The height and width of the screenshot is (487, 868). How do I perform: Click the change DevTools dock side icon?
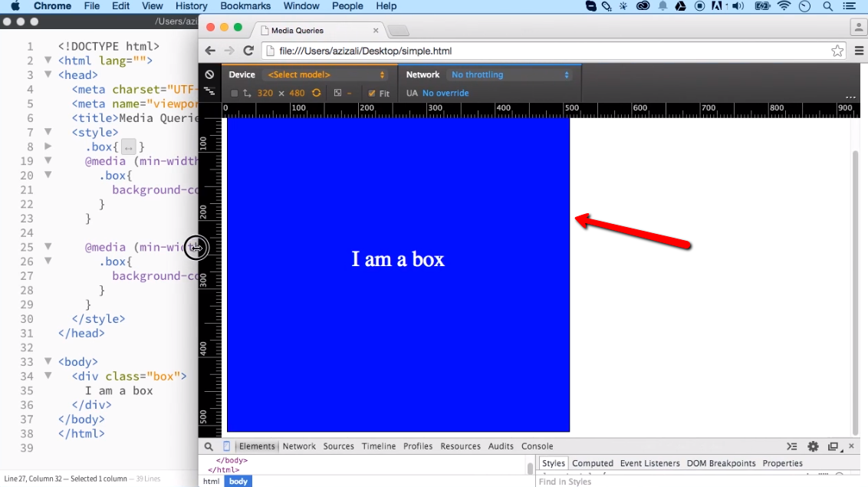pyautogui.click(x=833, y=446)
